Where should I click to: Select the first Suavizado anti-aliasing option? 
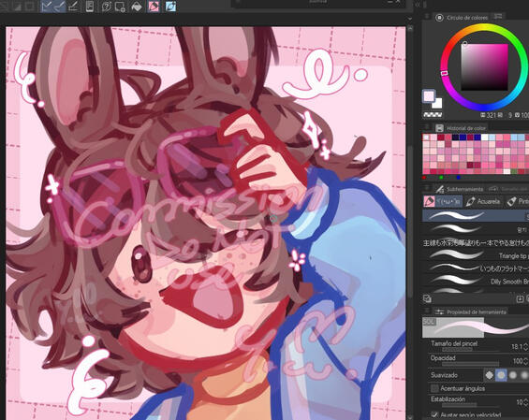click(x=489, y=375)
